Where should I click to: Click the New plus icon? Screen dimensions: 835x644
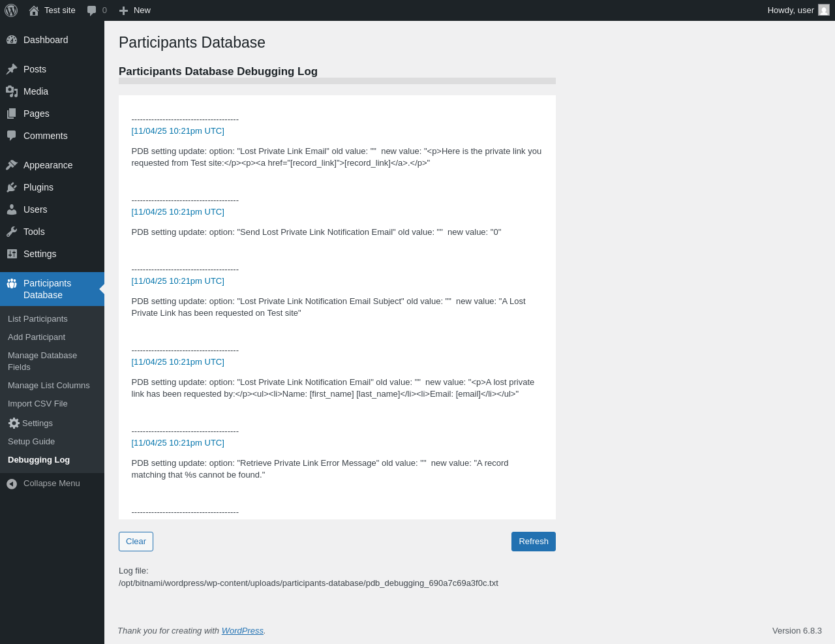point(123,10)
